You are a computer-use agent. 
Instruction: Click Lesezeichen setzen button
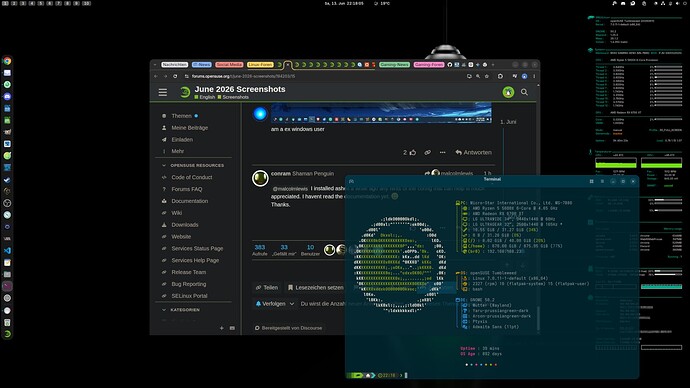pyautogui.click(x=315, y=287)
